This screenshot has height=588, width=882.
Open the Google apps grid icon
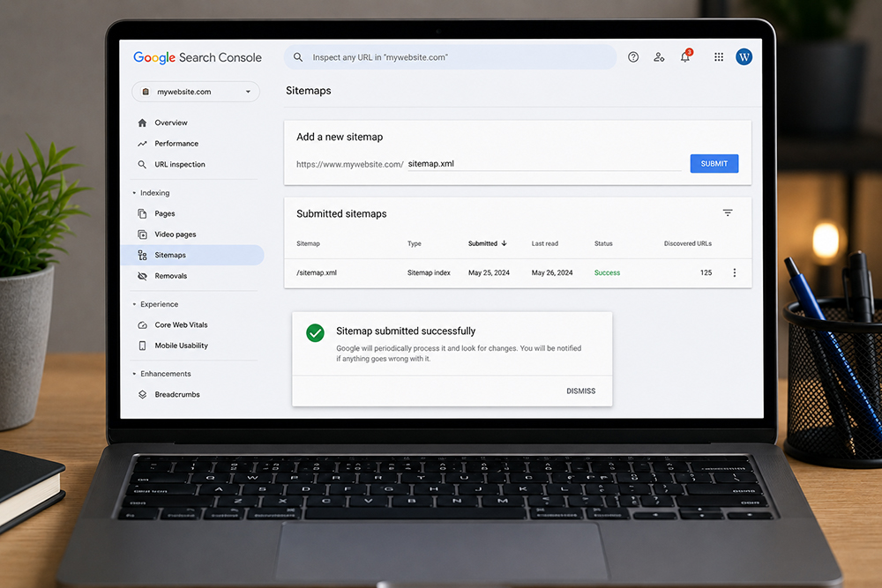click(718, 56)
